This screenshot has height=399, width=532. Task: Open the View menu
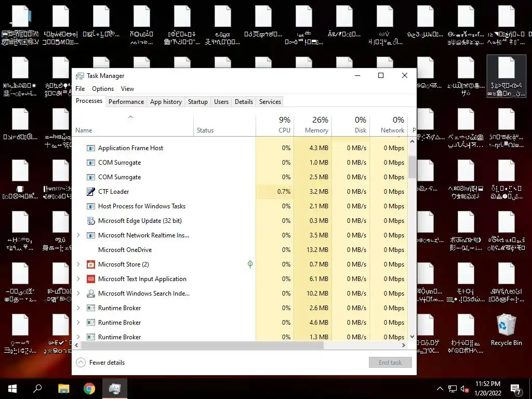click(128, 89)
